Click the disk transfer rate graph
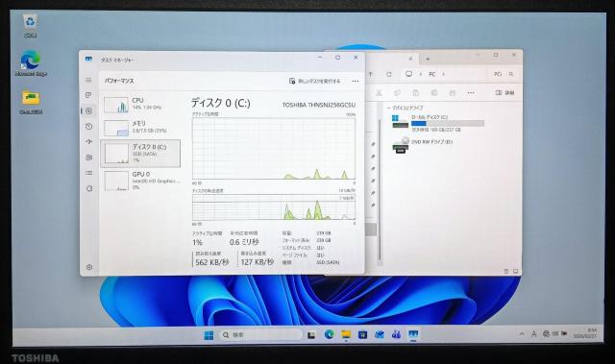Screen dimensions: 615x364 pos(274,206)
